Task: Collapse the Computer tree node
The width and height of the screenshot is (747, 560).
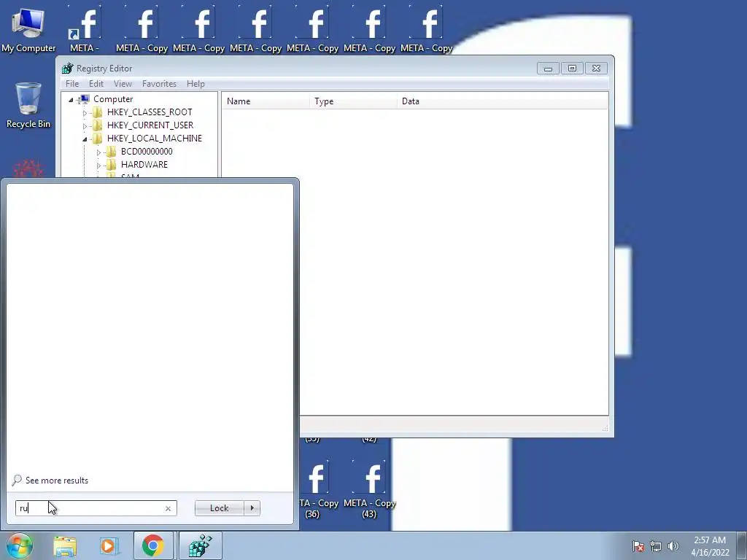Action: tap(71, 99)
